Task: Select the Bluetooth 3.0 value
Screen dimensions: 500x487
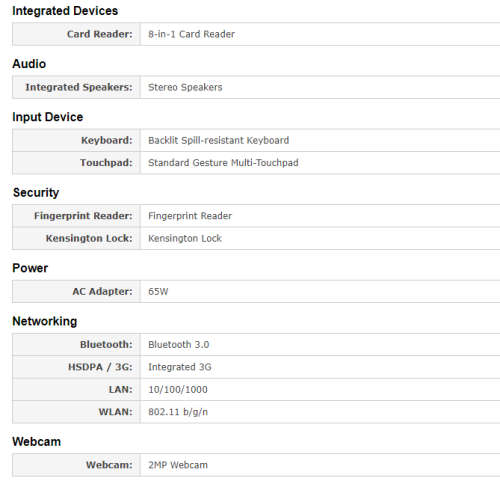Action: tap(178, 345)
